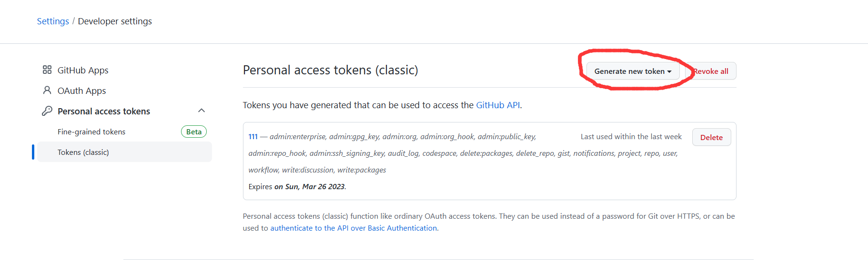
Task: Click the GitHub Apps grid icon
Action: point(47,70)
